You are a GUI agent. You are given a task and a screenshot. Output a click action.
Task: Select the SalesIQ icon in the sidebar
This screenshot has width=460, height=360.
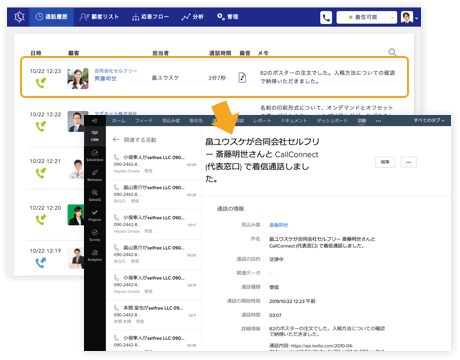click(95, 195)
